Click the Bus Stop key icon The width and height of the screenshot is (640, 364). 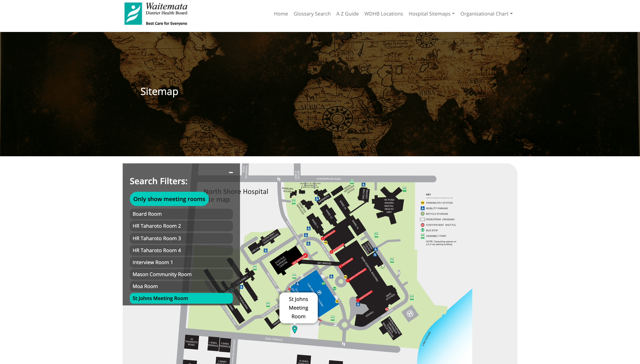[x=422, y=230]
